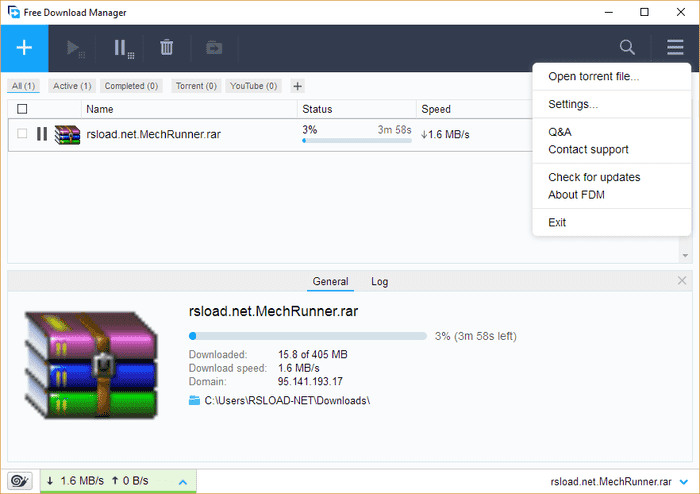Open the Downloads folder path link
The image size is (700, 494).
tap(287, 401)
